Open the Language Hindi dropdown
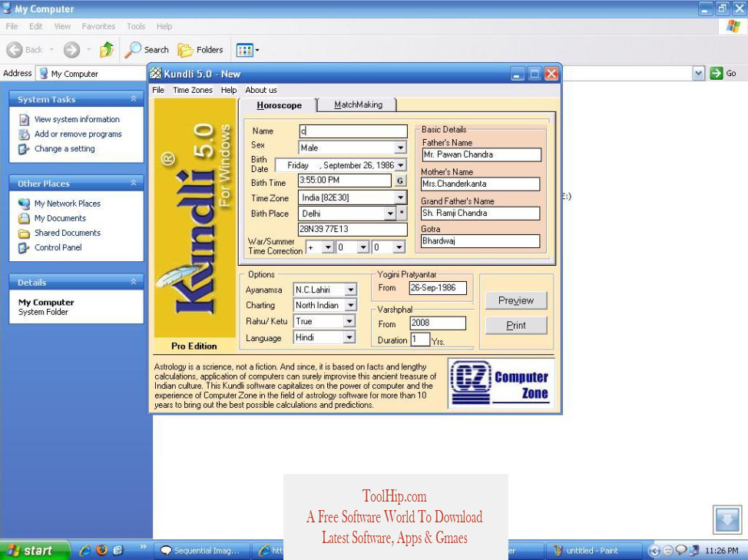748x560 pixels. click(349, 337)
